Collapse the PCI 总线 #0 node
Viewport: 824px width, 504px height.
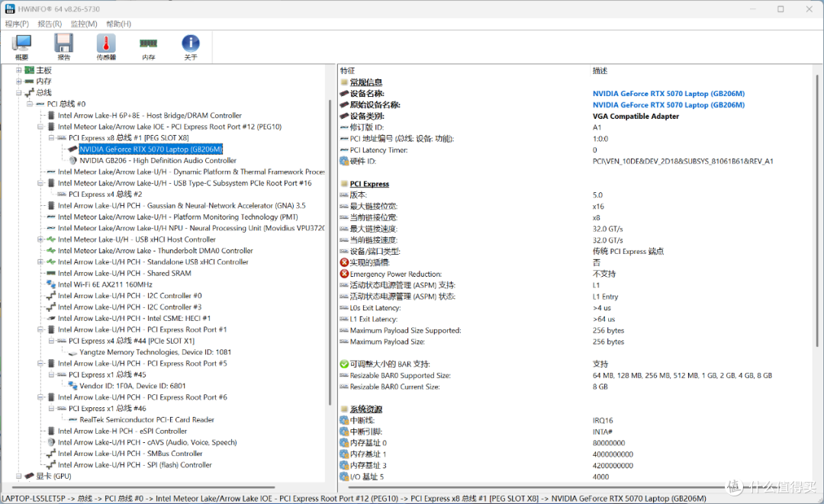tap(30, 104)
